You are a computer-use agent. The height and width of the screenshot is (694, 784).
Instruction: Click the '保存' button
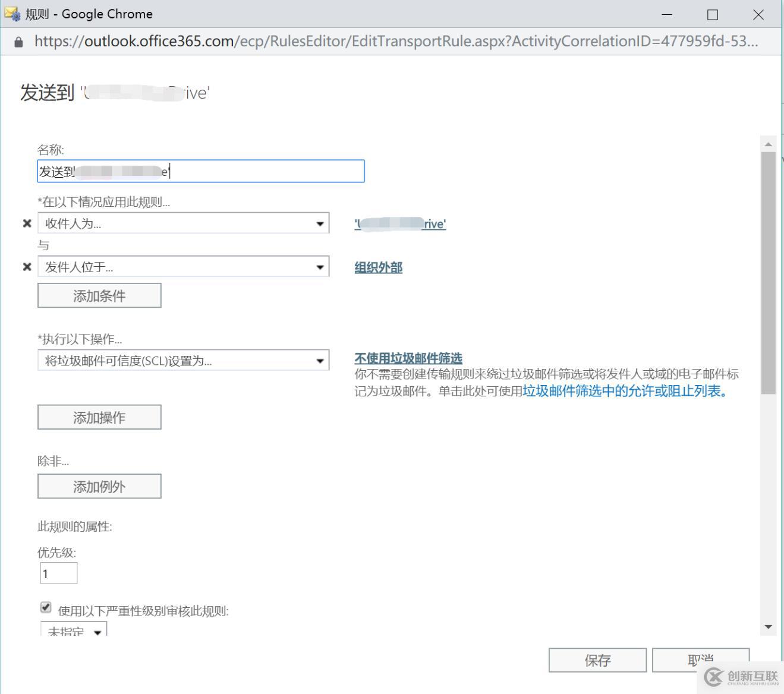[x=597, y=660]
